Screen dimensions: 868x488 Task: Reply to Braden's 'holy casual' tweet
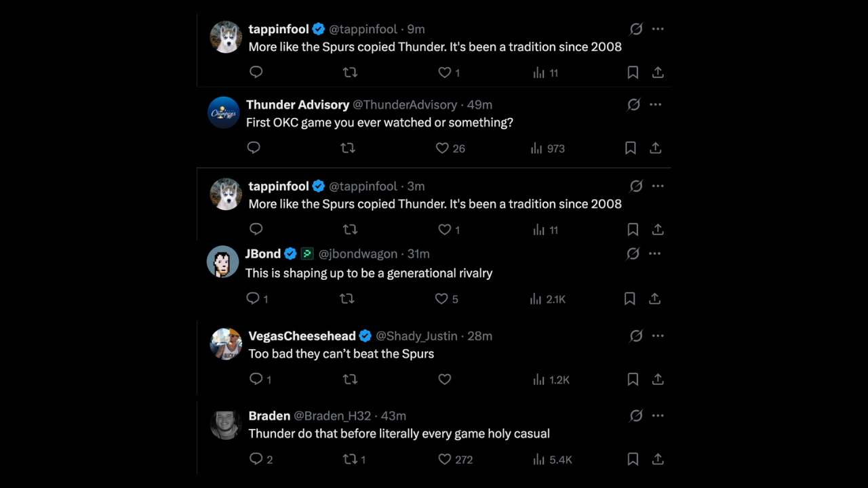tap(256, 459)
